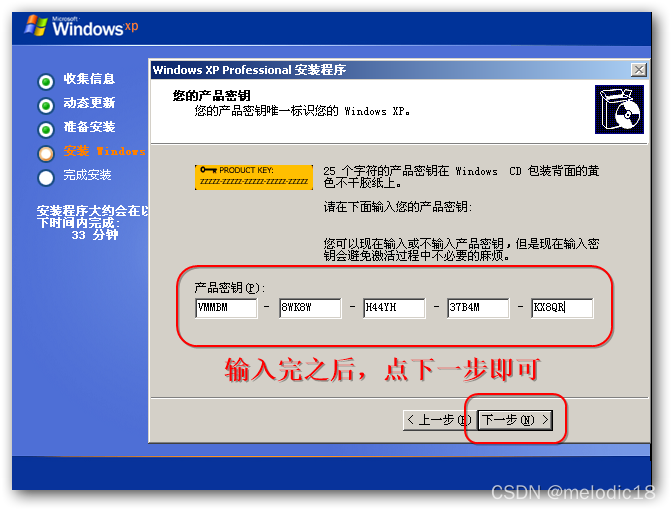This screenshot has height=510, width=672.
Task: Select the 完成安装 step indicator
Action: tap(46, 177)
